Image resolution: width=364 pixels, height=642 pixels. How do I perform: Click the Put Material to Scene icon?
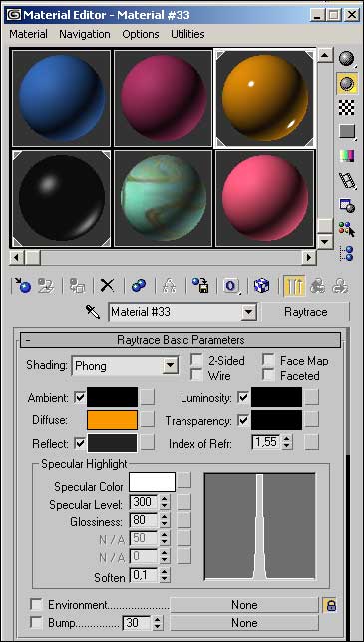(46, 286)
